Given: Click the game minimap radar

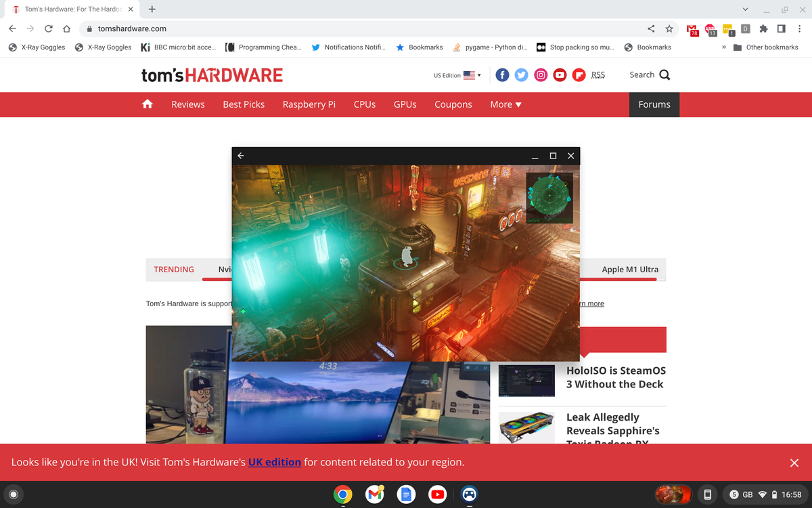Looking at the screenshot, I should click(549, 197).
